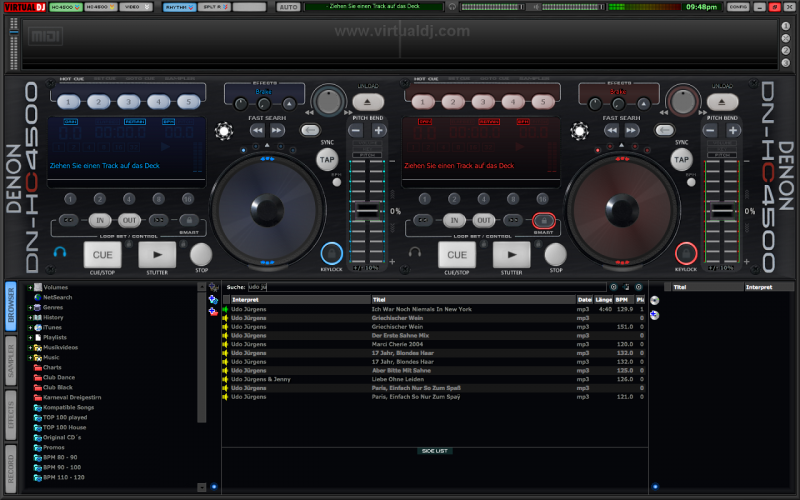Click hot cue 3 on left deck
The height and width of the screenshot is (500, 800).
point(129,102)
